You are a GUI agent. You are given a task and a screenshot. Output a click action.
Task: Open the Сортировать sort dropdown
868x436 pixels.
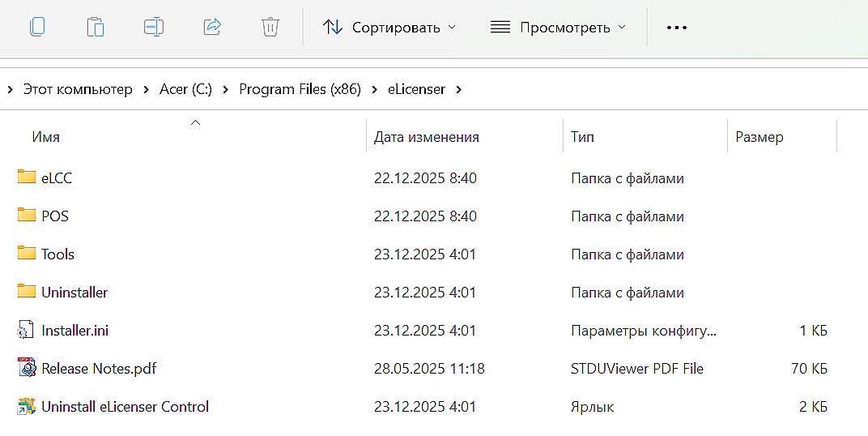(x=389, y=27)
